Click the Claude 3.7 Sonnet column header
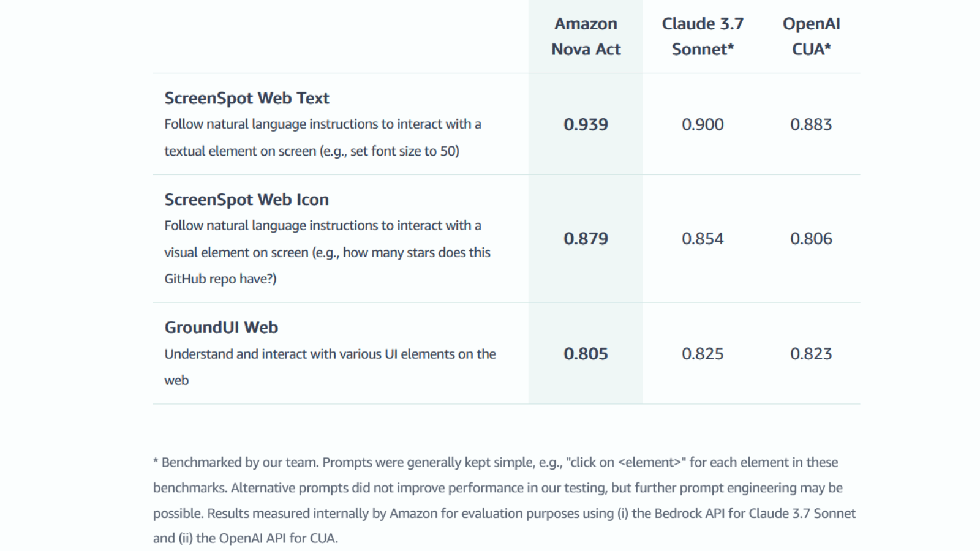The image size is (980, 551). (x=703, y=37)
